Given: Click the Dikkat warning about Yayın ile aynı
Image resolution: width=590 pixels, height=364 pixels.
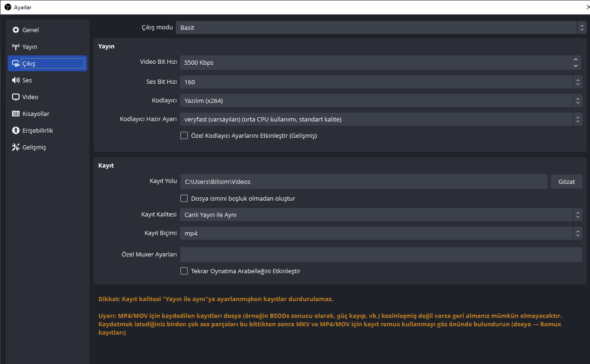Looking at the screenshot, I should [216, 299].
